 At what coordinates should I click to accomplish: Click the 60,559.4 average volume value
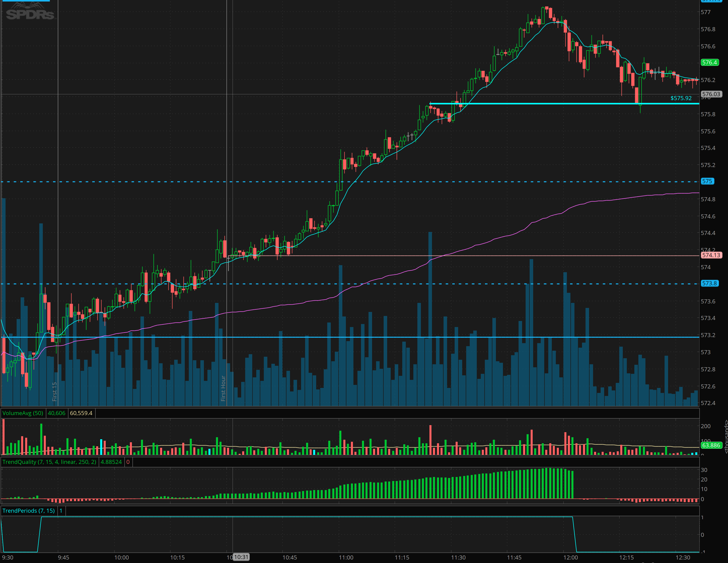click(x=81, y=413)
